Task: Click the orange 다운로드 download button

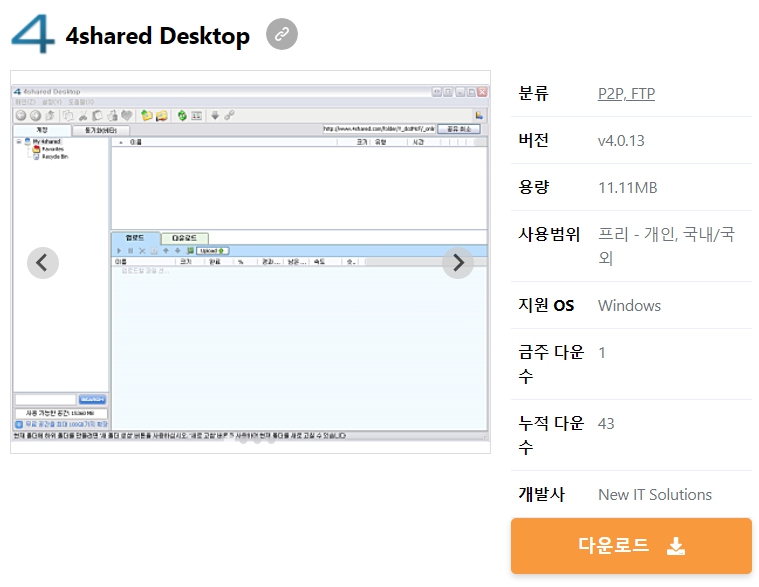Action: click(631, 546)
